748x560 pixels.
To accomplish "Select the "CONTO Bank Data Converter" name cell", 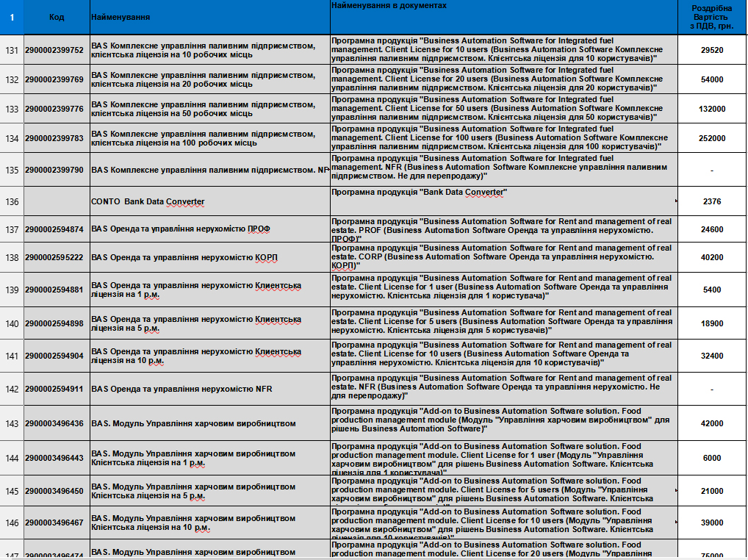I will point(209,201).
